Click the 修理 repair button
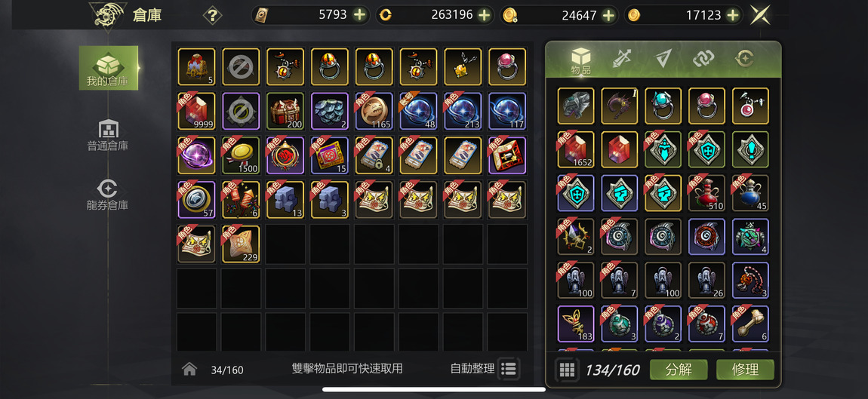Image resolution: width=868 pixels, height=399 pixels. (x=745, y=370)
